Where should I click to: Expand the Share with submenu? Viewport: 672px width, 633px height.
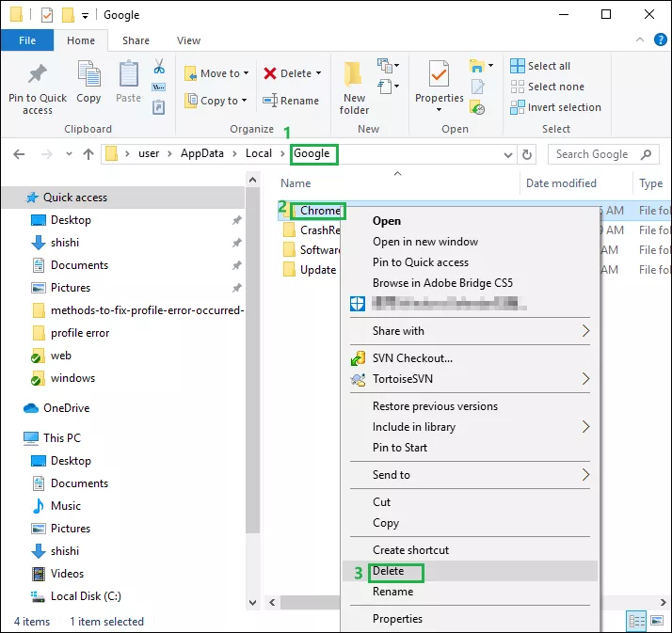470,331
